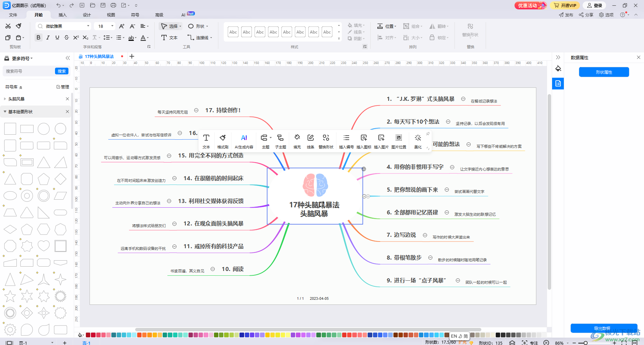Click 插入图标 in floating toolbar
644x345 pixels.
[364, 141]
